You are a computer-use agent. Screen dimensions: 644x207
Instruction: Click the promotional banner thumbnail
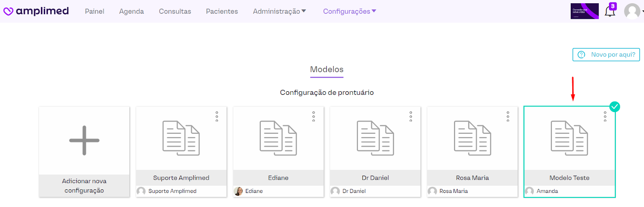(x=584, y=11)
